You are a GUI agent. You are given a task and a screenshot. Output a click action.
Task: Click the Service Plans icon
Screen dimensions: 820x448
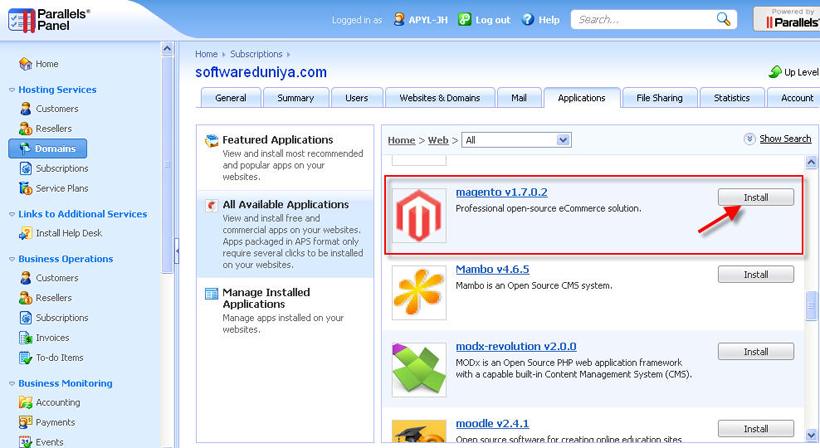[x=25, y=188]
